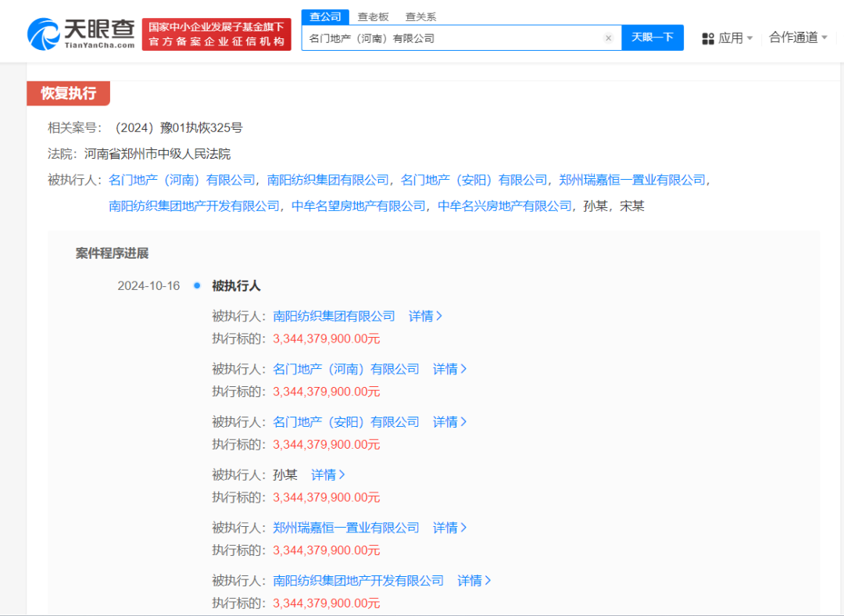Screen dimensions: 844x616
Task: View 详情 for 南阳纺织集团地产开发有限公司
Action: pyautogui.click(x=474, y=581)
